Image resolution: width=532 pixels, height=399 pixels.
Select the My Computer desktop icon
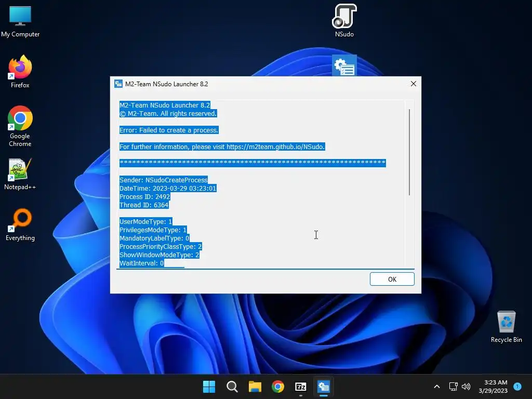coord(20,21)
